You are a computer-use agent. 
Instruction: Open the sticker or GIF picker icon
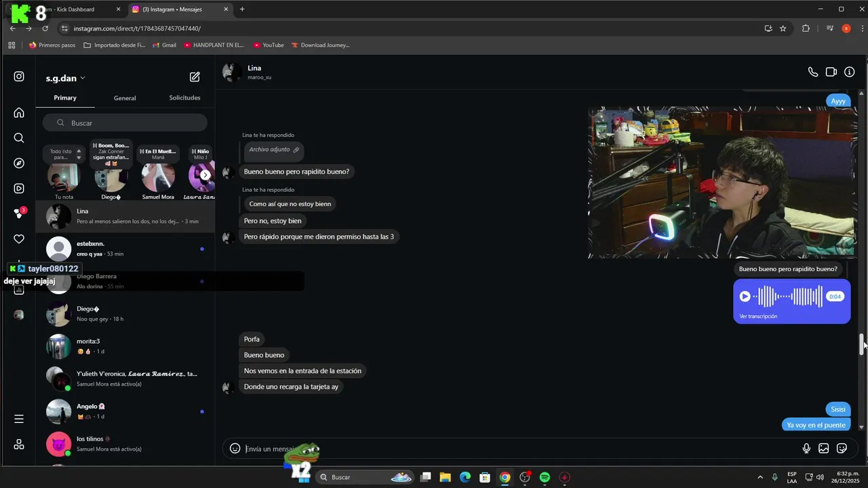(x=842, y=448)
